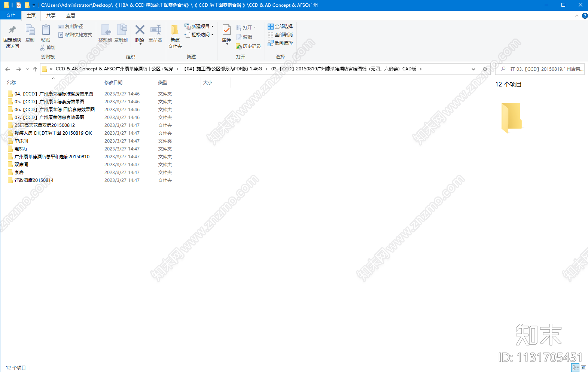
Task: Switch to details view layout icon
Action: (576, 368)
